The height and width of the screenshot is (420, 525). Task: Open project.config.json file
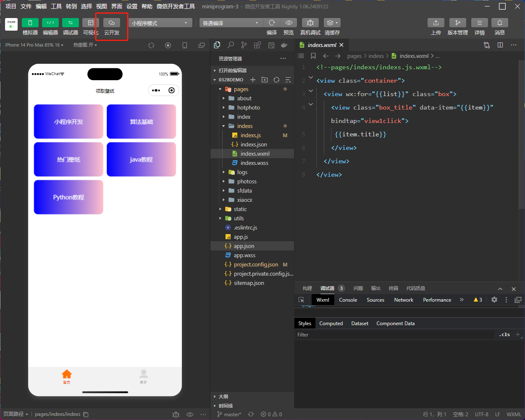pos(252,264)
